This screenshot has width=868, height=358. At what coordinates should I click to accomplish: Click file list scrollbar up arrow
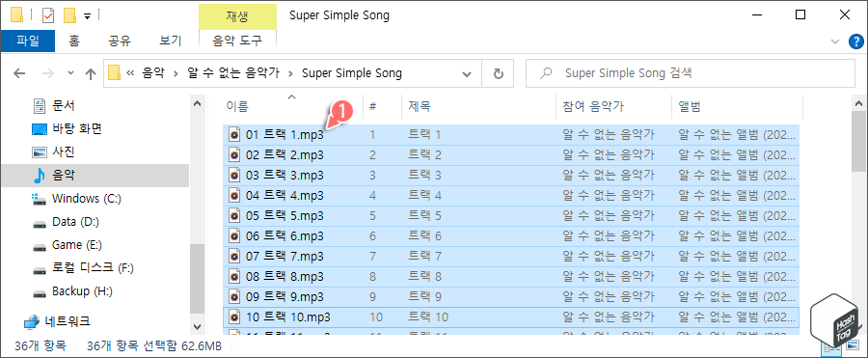(x=858, y=103)
